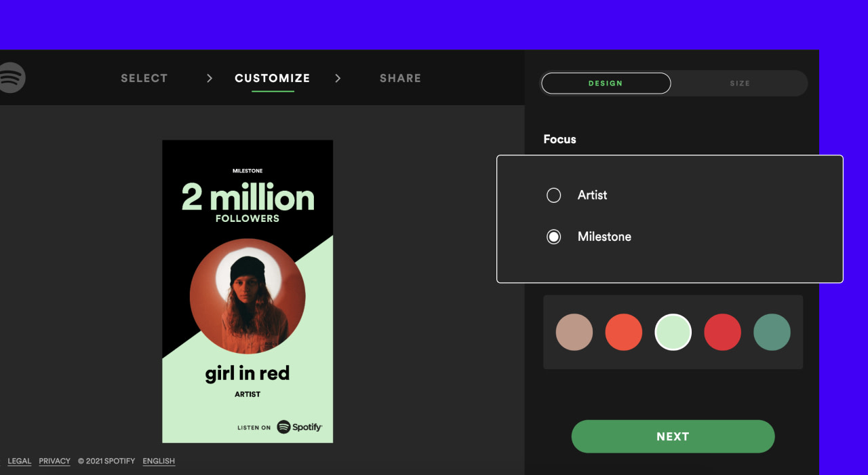Click the Spotify logo in the top-left corner

[11, 78]
